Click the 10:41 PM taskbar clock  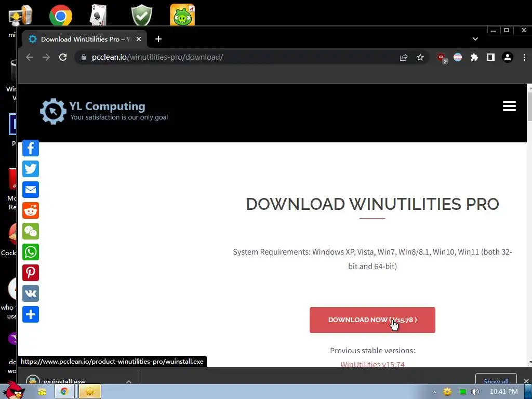click(504, 392)
